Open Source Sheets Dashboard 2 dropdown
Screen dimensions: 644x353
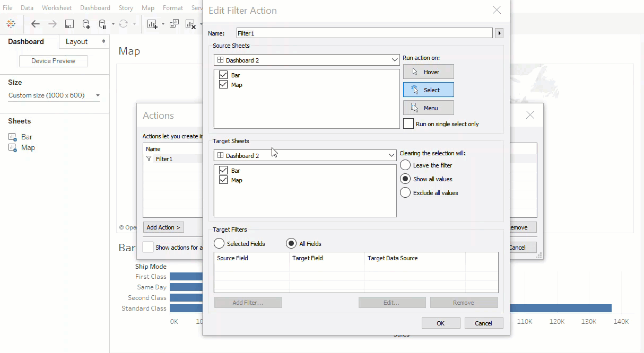pyautogui.click(x=307, y=60)
